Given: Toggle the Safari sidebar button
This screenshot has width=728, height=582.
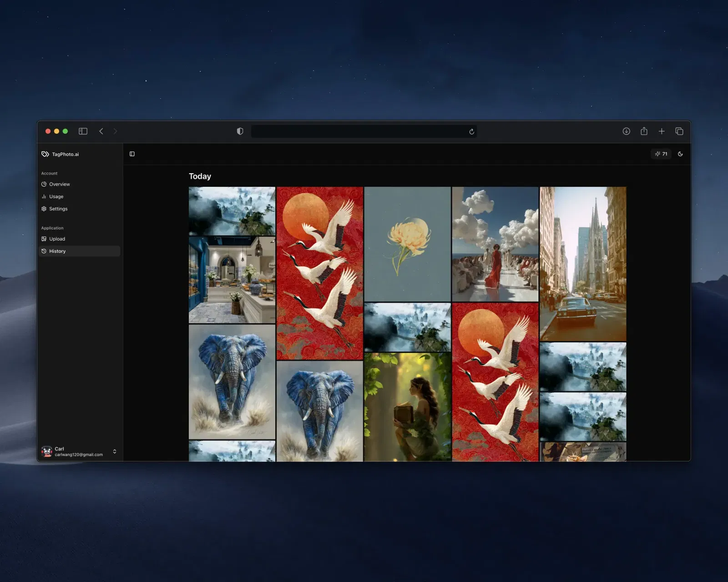Looking at the screenshot, I should coord(83,131).
